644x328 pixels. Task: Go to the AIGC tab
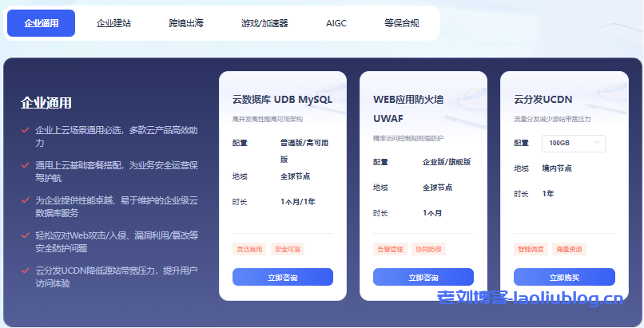336,23
